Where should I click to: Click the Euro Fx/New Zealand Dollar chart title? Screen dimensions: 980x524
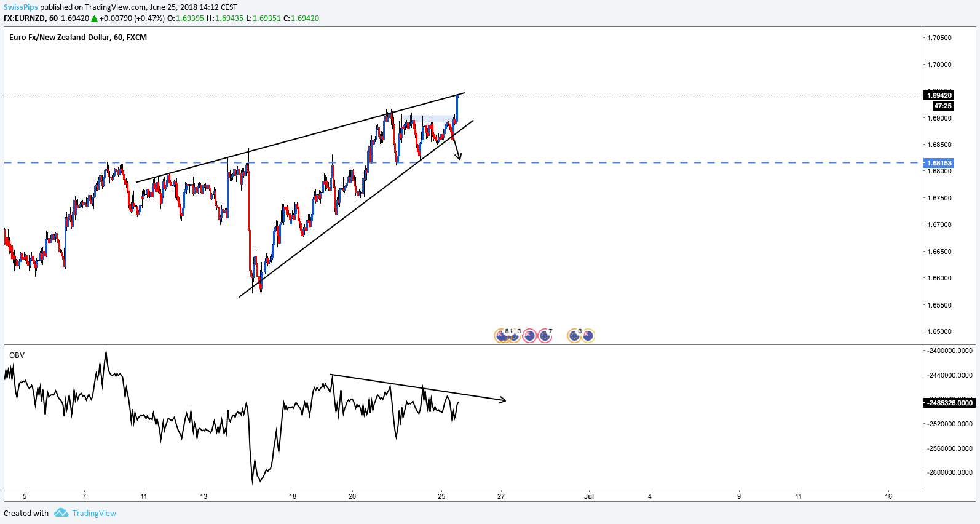(x=78, y=38)
